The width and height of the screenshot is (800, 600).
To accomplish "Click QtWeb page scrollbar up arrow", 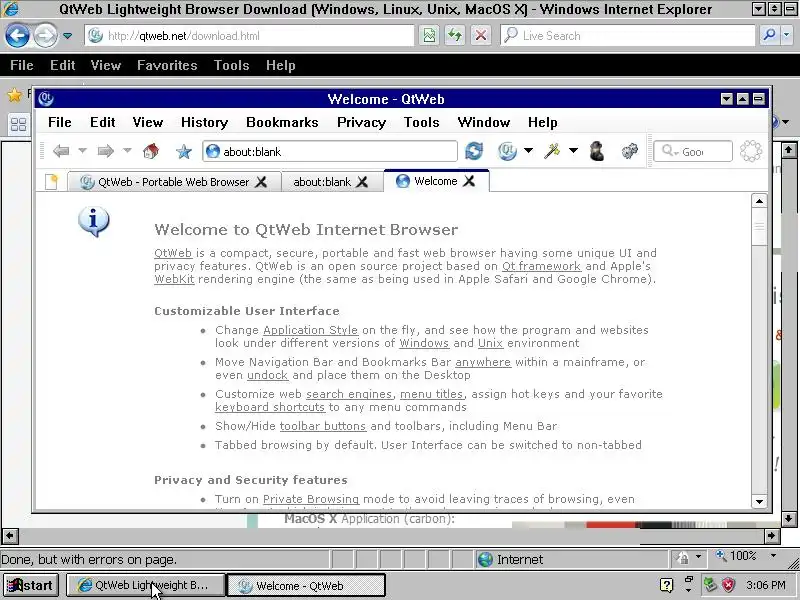I will (759, 201).
